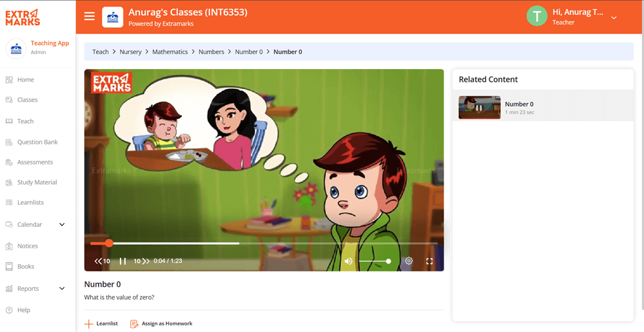Click the Calendar icon in the sidebar
644x332 pixels.
click(9, 224)
